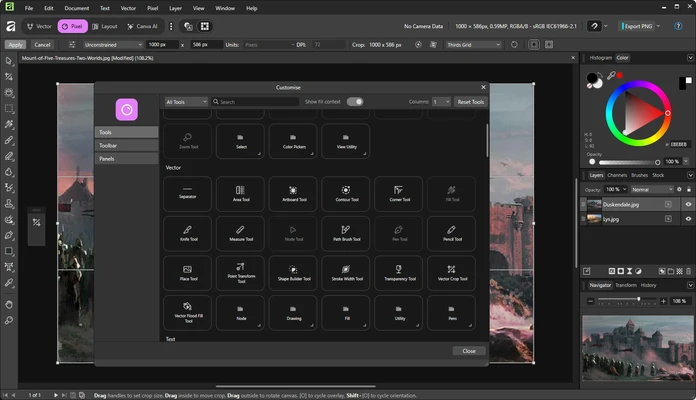Open the Unconstrained crop mode dropdown
This screenshot has width=696, height=400.
tap(113, 45)
